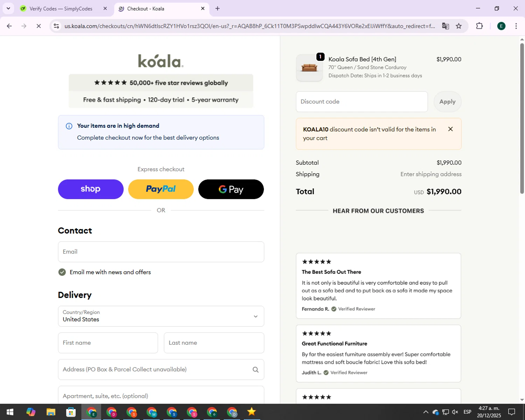Open Microsoft Store from taskbar
The height and width of the screenshot is (420, 525).
[x=71, y=412]
